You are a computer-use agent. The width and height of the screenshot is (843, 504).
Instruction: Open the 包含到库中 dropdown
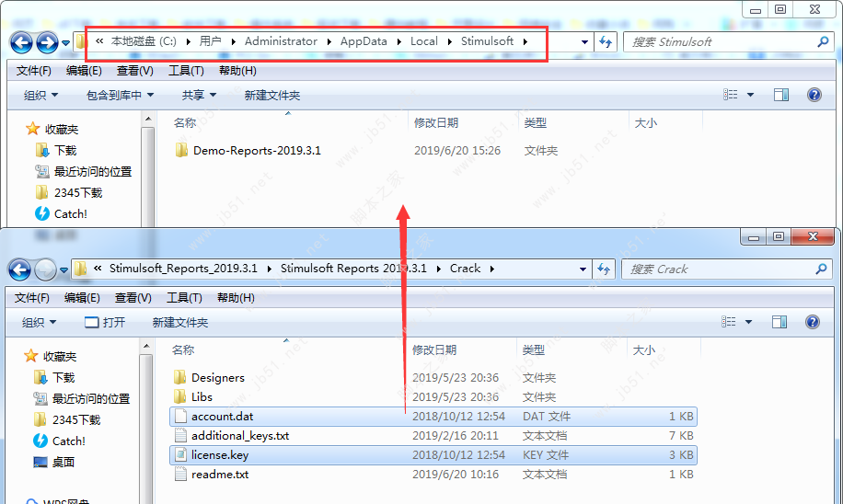point(120,95)
